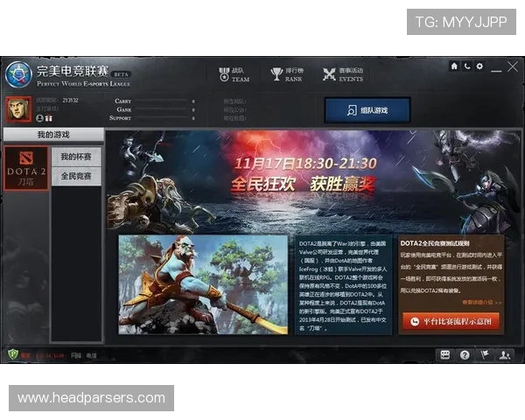525x420 pixels.
Task: Click the 11月17日 event banner
Action: [313, 181]
